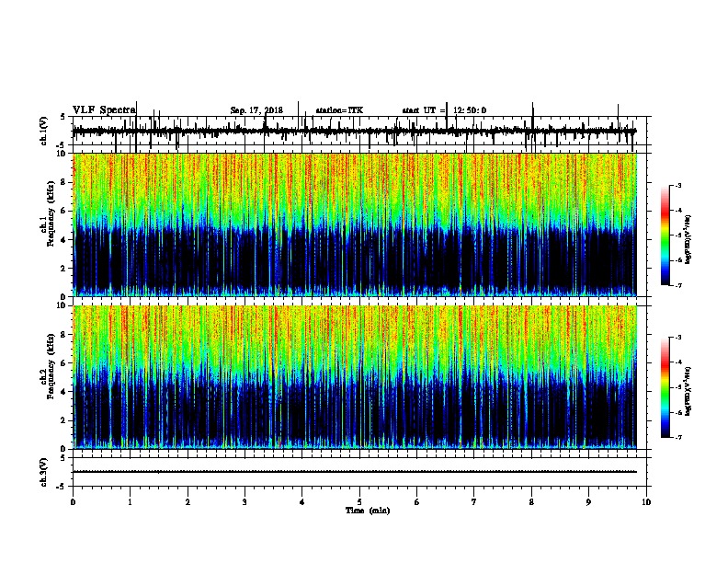
Task: Click the time axis tick label '4'
Action: point(302,502)
